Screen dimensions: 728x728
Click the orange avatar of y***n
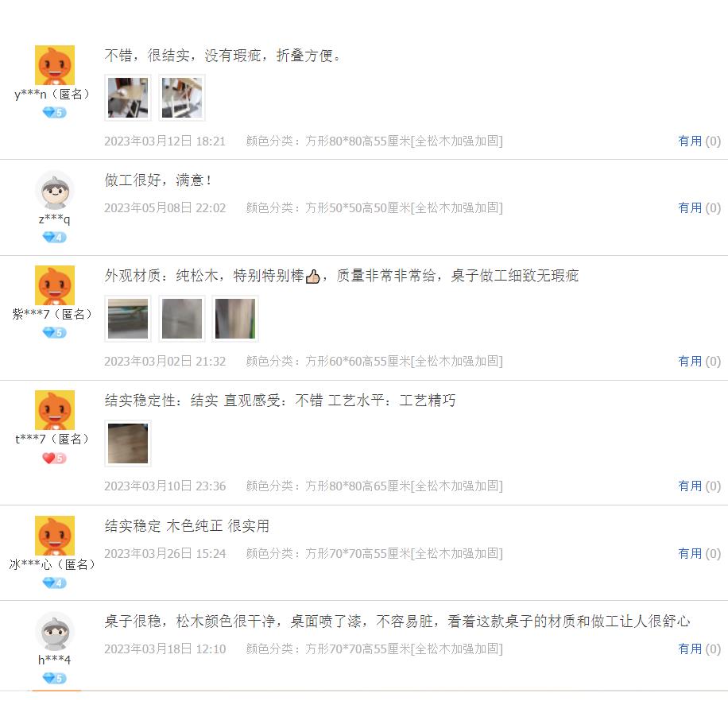55,65
